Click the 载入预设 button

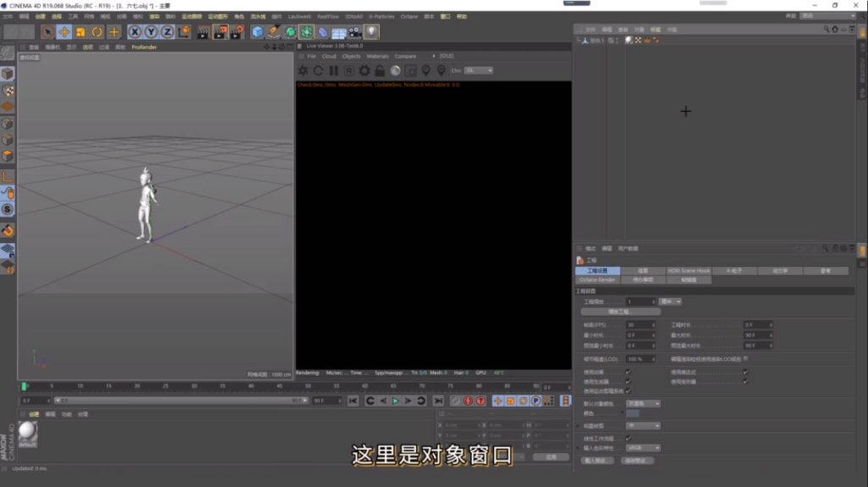click(x=598, y=461)
